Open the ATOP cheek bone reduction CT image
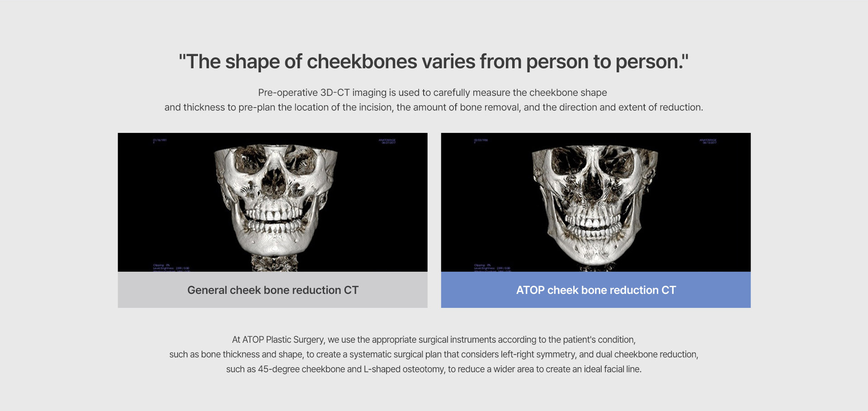The image size is (868, 411). coord(596,202)
